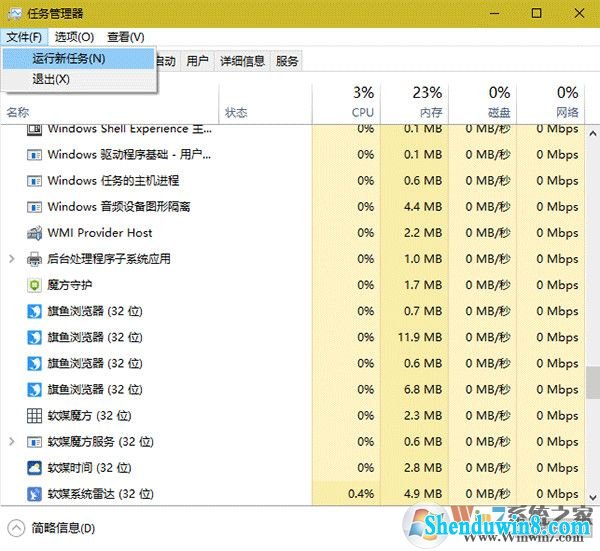Click the 后台处理程序子系统应用 printer icon
Image resolution: width=600 pixels, height=551 pixels.
click(x=34, y=259)
